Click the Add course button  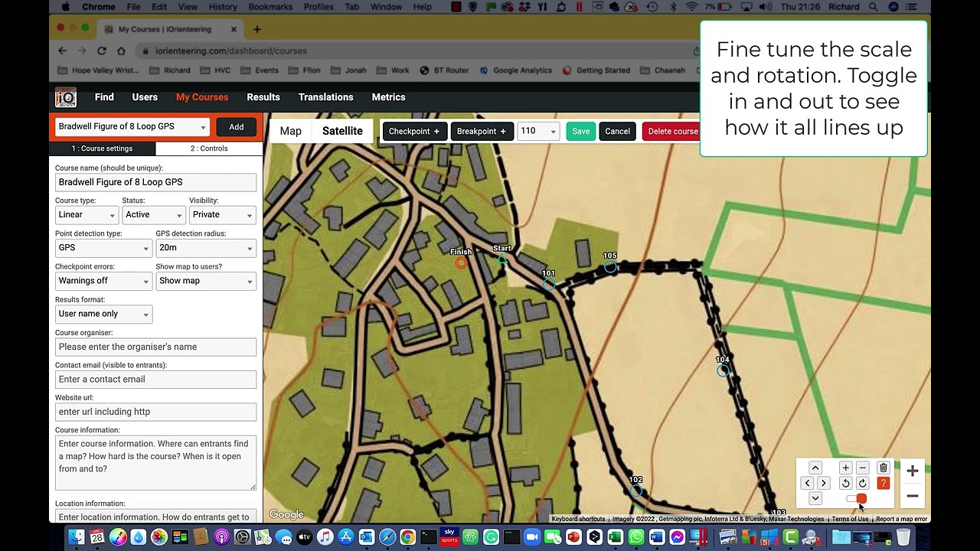tap(237, 127)
